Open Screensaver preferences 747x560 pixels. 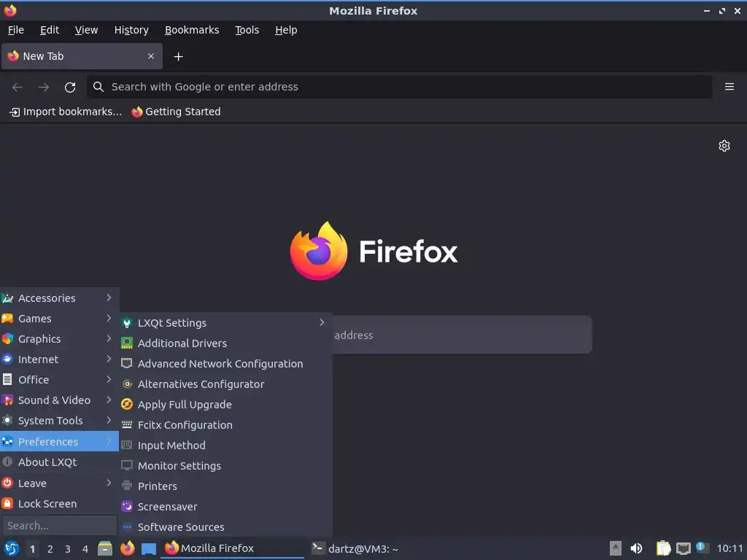pos(226,507)
